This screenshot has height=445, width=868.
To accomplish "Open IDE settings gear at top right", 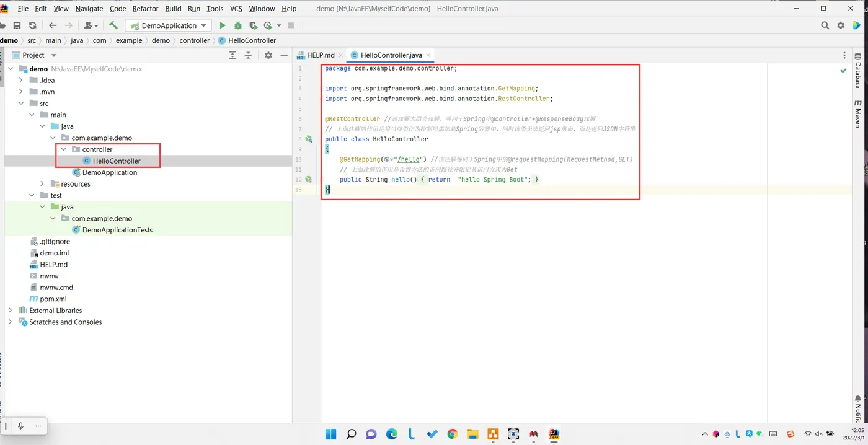I will click(x=841, y=25).
